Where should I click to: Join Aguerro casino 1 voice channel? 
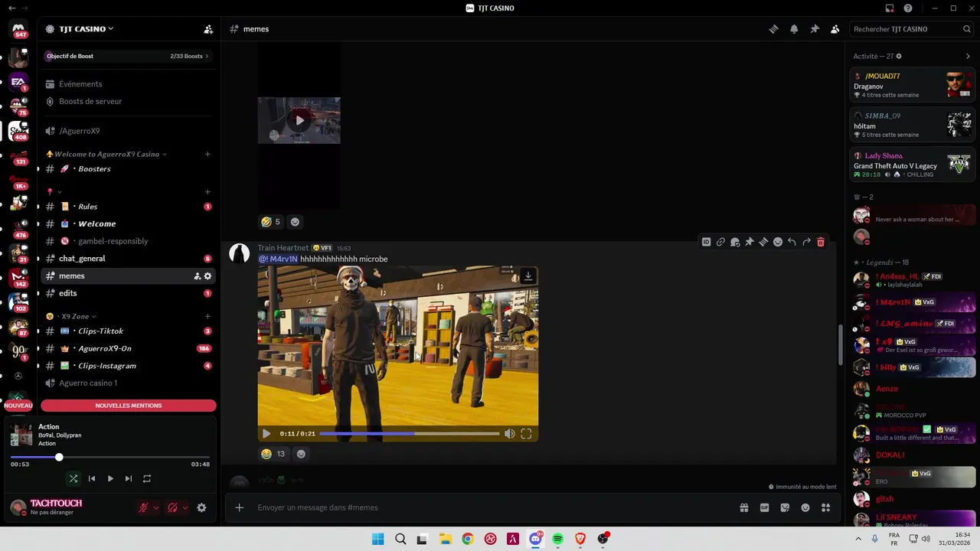coord(128,383)
